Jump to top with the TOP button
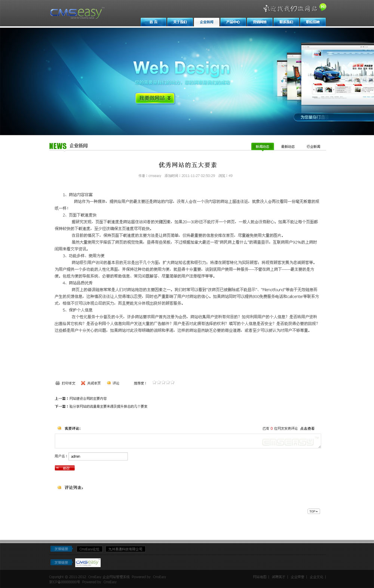Viewport: 374px width, 588px height. (313, 511)
